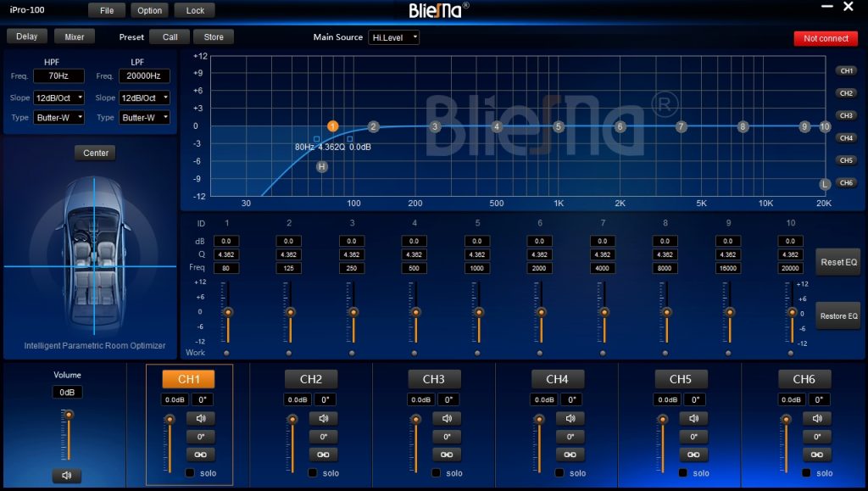Mute CH6 with its speaker icon

[817, 418]
